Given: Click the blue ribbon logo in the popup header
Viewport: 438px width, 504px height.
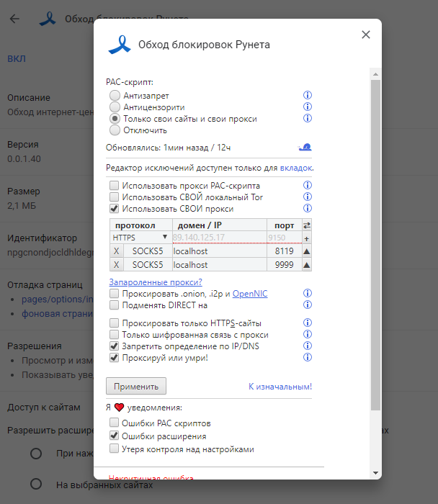Looking at the screenshot, I should click(120, 45).
